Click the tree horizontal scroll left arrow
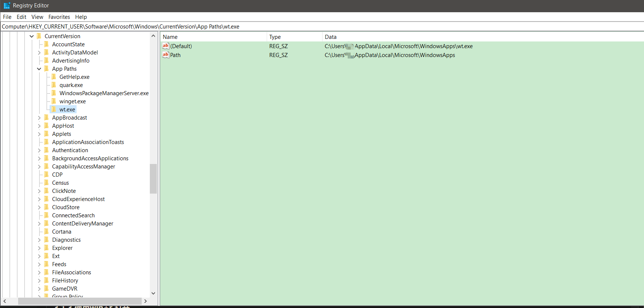Screen dimensions: 644x308 pos(5,301)
